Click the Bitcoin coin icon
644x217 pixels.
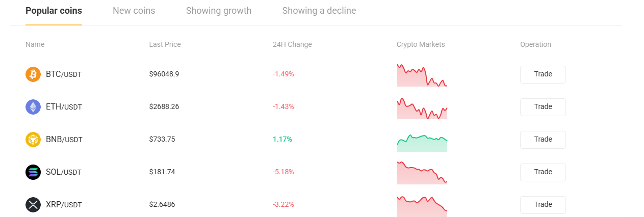click(33, 74)
